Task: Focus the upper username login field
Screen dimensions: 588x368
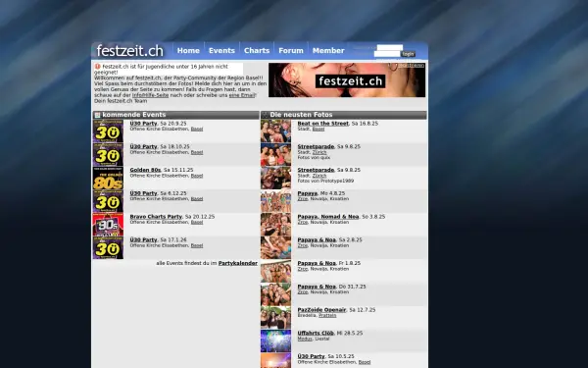Action: (x=390, y=47)
